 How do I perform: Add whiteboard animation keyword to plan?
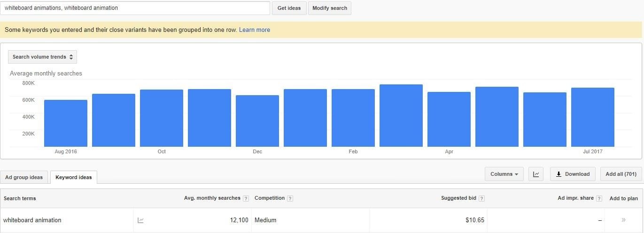tap(624, 220)
